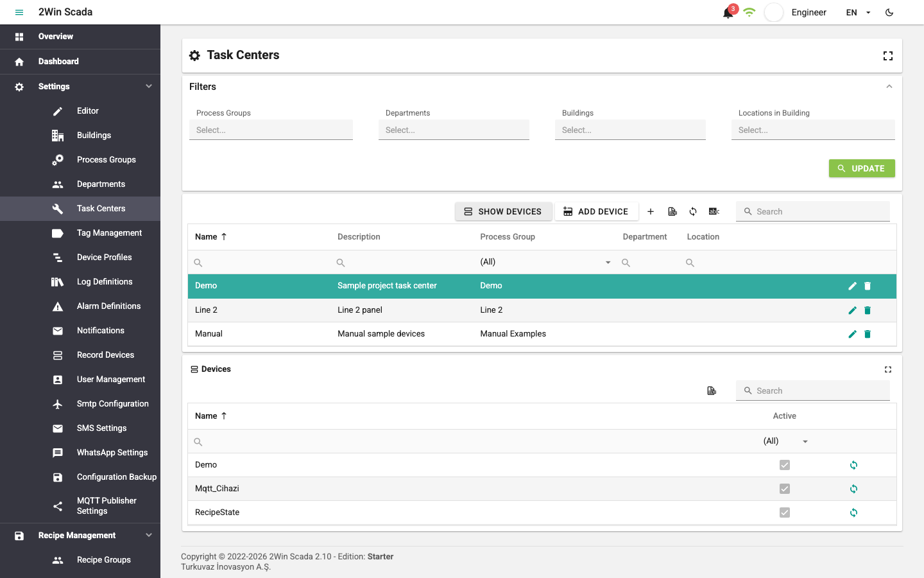Toggle dark mode moon icon

tap(889, 12)
